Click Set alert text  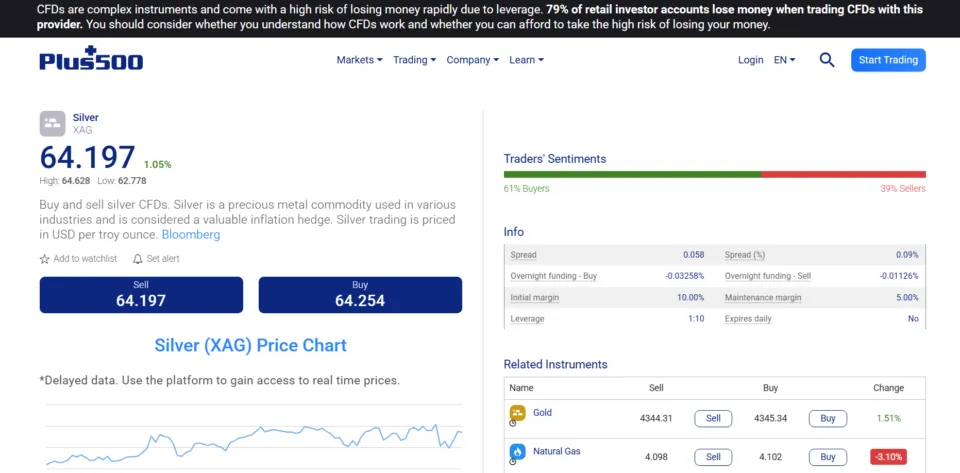click(x=163, y=259)
